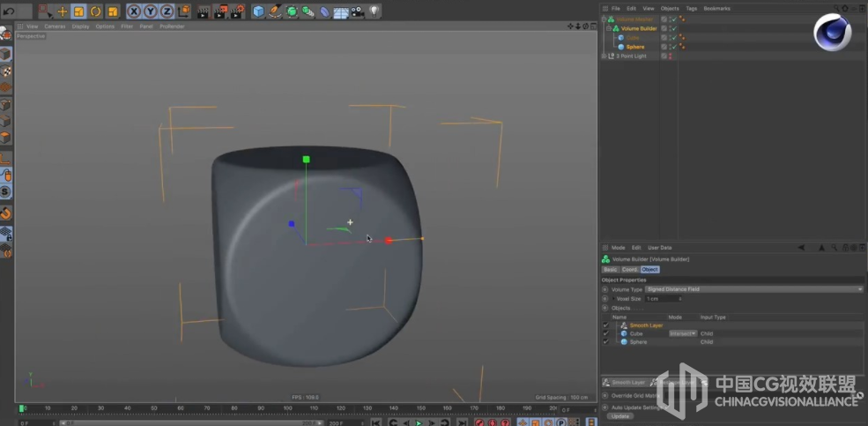Click Render View clapperboard icon
The height and width of the screenshot is (426, 868).
[x=204, y=11]
